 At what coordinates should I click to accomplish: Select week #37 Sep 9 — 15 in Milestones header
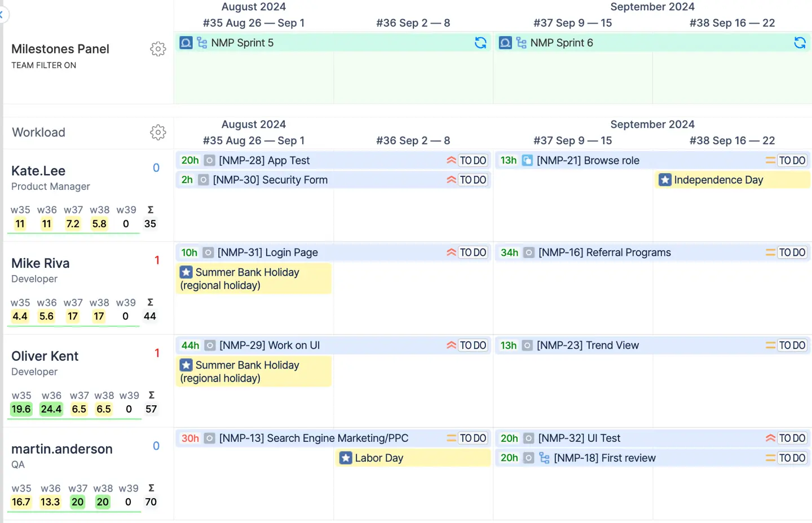[x=572, y=23]
